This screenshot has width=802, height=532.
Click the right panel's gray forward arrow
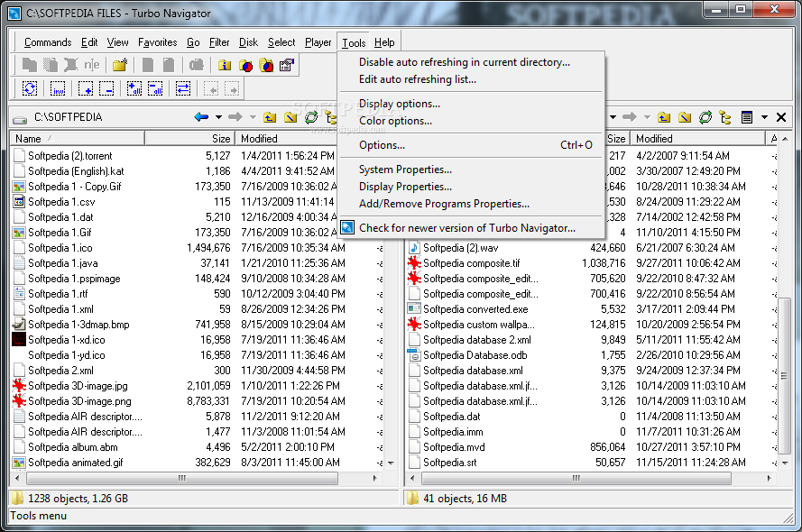click(x=630, y=117)
